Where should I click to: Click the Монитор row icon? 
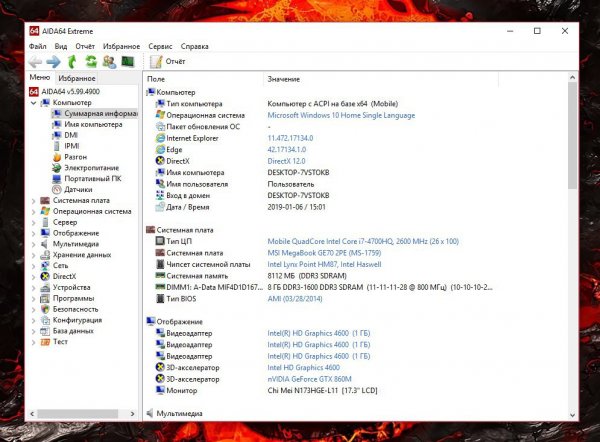tap(160, 390)
